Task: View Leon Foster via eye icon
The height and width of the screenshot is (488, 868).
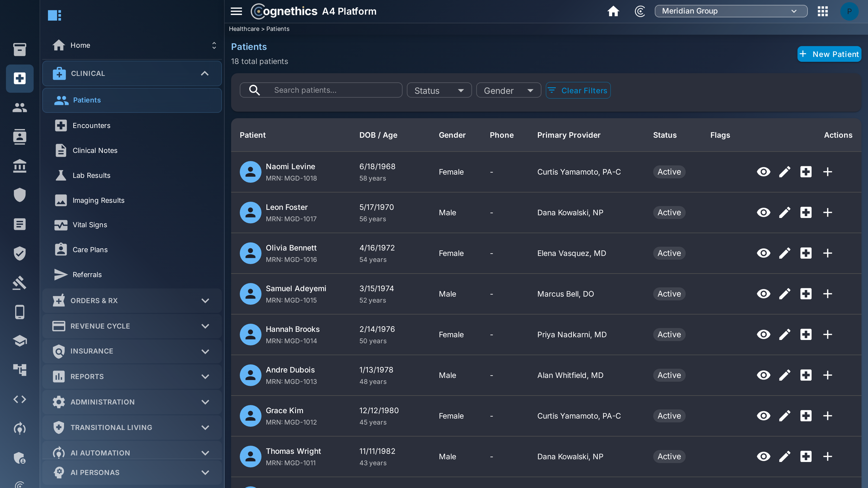Action: pos(763,213)
